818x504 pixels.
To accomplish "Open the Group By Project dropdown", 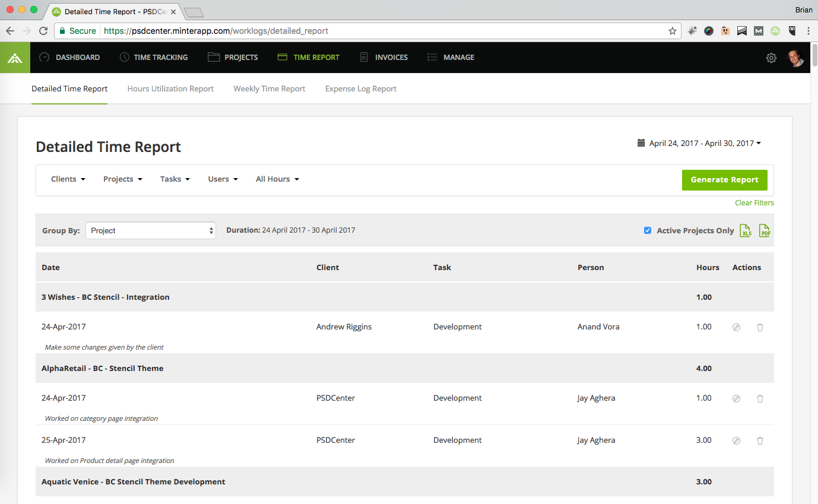I will click(x=151, y=230).
